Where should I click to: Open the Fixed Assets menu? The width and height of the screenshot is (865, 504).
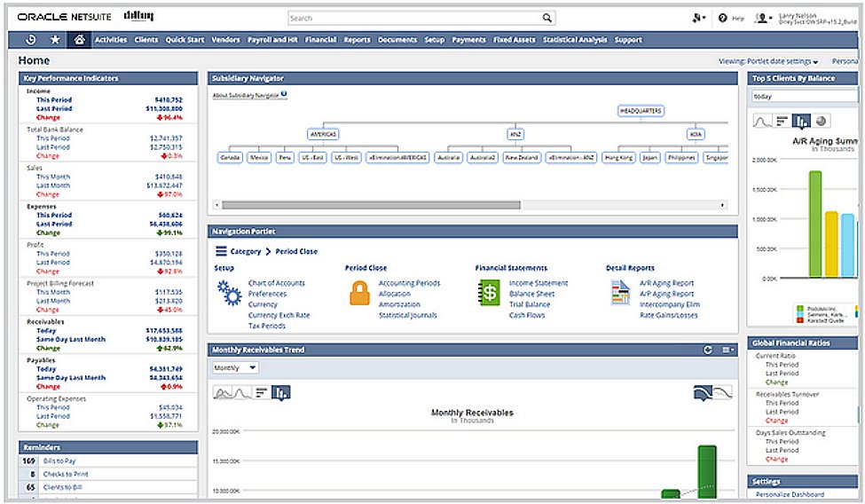[x=514, y=40]
